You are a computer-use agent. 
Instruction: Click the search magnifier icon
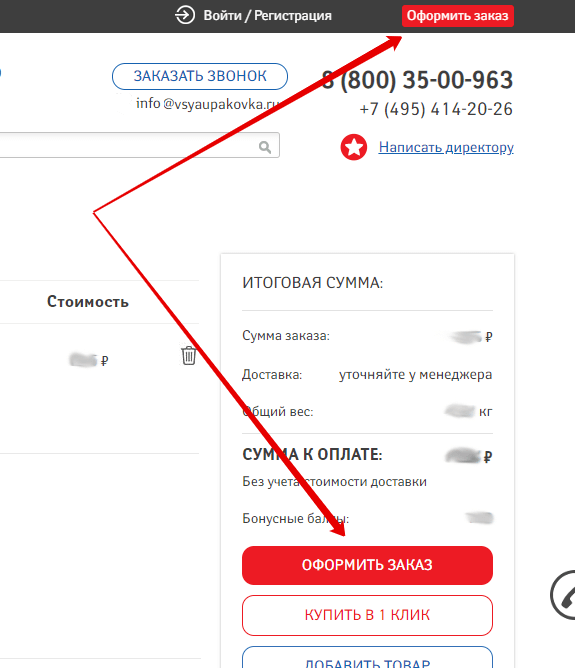(265, 147)
